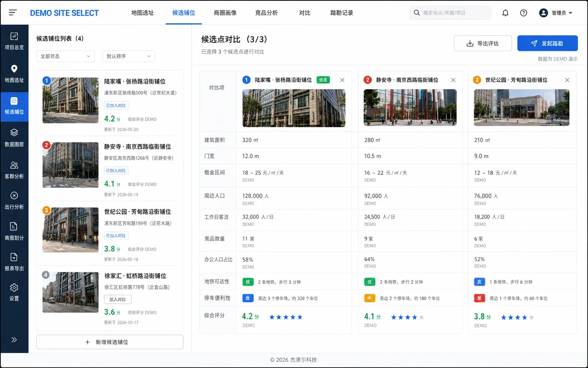This screenshot has height=368, width=588.
Task: Open the notifications bell
Action: pos(505,13)
